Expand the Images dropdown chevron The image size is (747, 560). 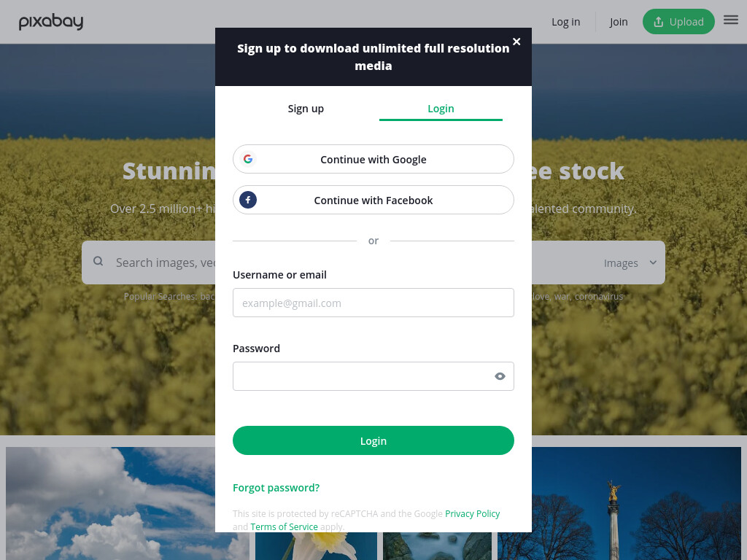click(x=653, y=262)
